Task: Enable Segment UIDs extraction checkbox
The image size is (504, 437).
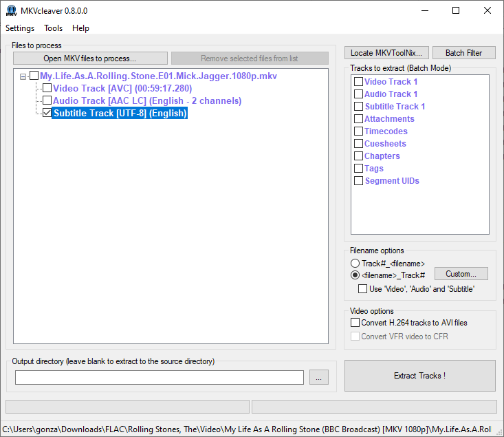Action: click(358, 180)
